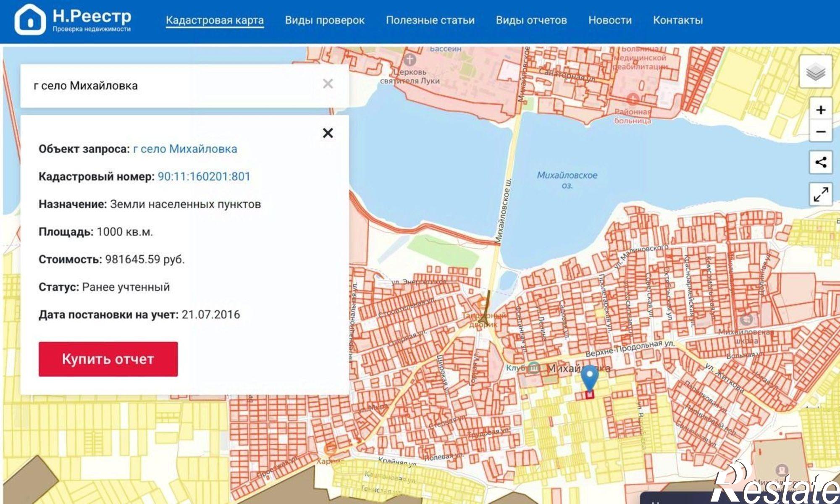
Task: Click the Н.Реестр house logo
Action: 30,19
